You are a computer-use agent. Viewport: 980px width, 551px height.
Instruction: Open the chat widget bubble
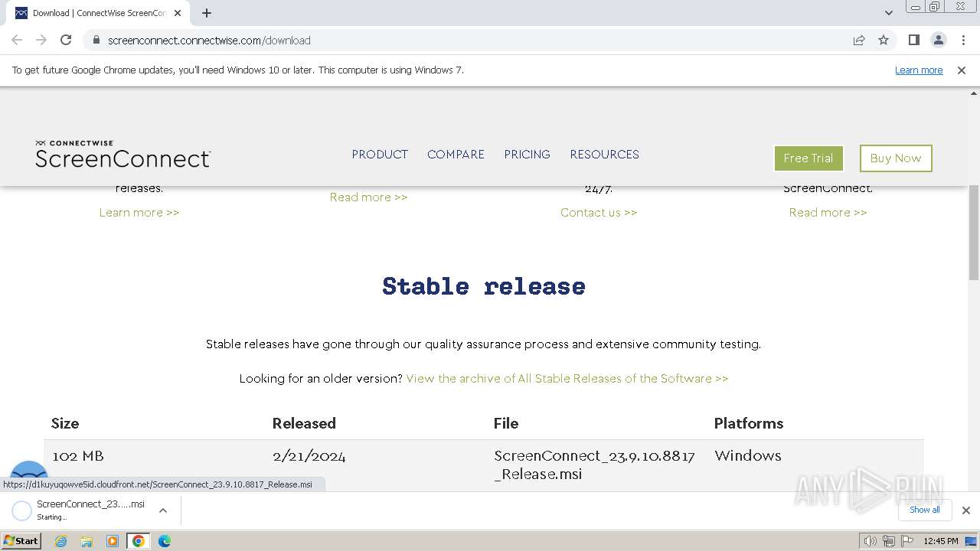coord(29,476)
